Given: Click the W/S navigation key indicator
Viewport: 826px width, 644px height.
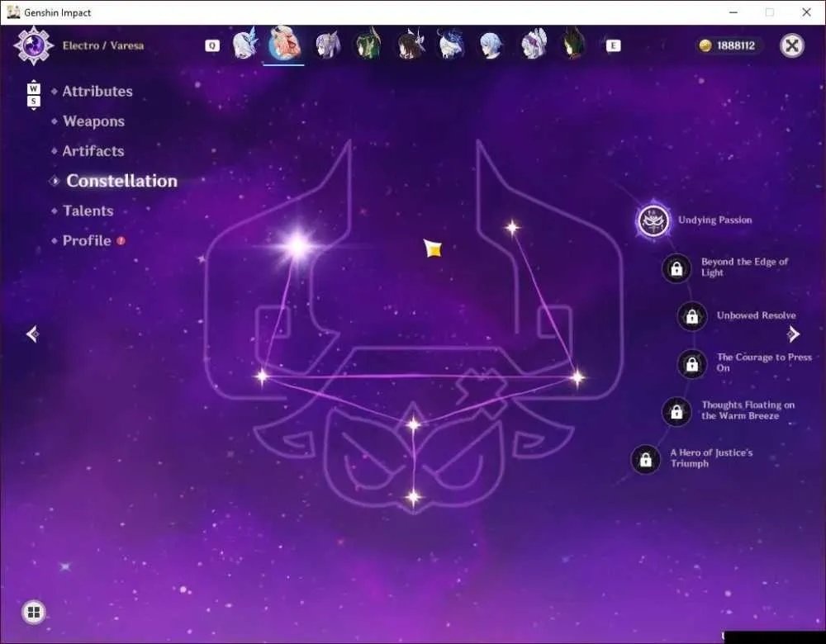Looking at the screenshot, I should (x=34, y=95).
